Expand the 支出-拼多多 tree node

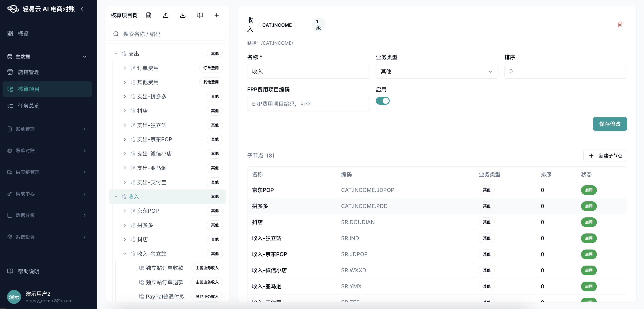[125, 97]
